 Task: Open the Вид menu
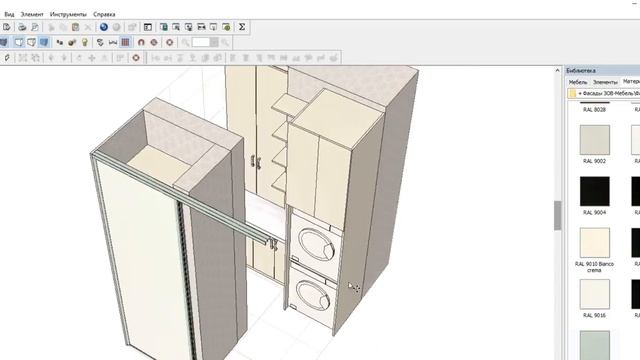[9, 14]
